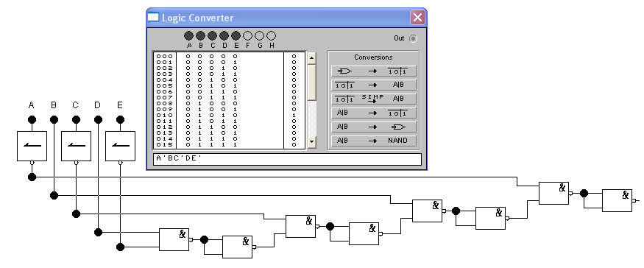
Task: Select the inverter NAND gate after the B-line gate
Action: (x=490, y=218)
